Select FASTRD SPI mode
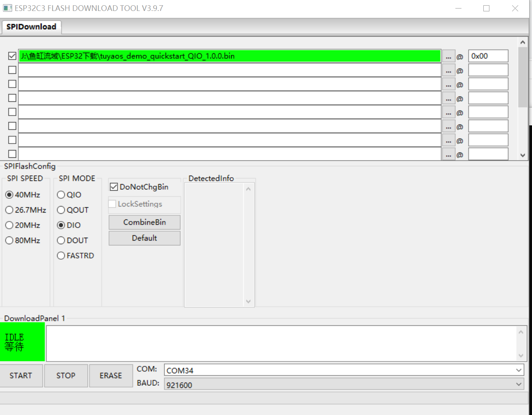532x415 pixels. 76,256
